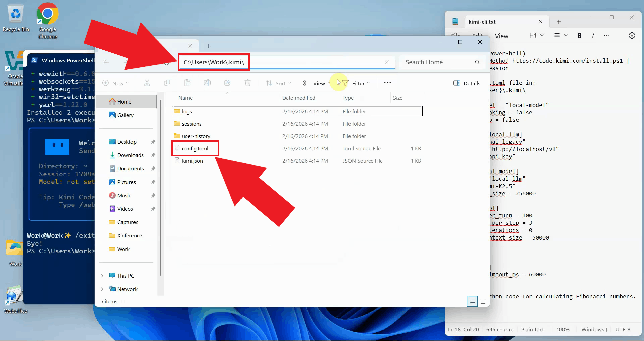Click the Bold icon in Notepad
The height and width of the screenshot is (341, 644).
point(579,36)
